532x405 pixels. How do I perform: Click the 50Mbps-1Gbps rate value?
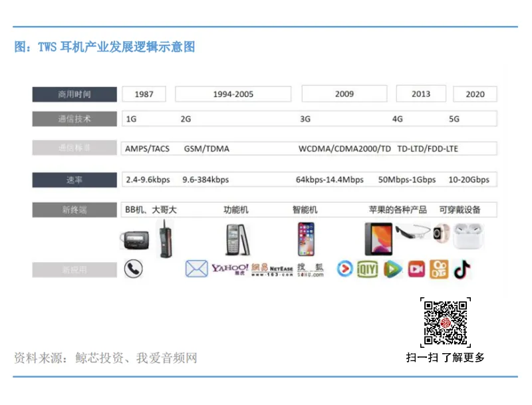[x=407, y=180]
